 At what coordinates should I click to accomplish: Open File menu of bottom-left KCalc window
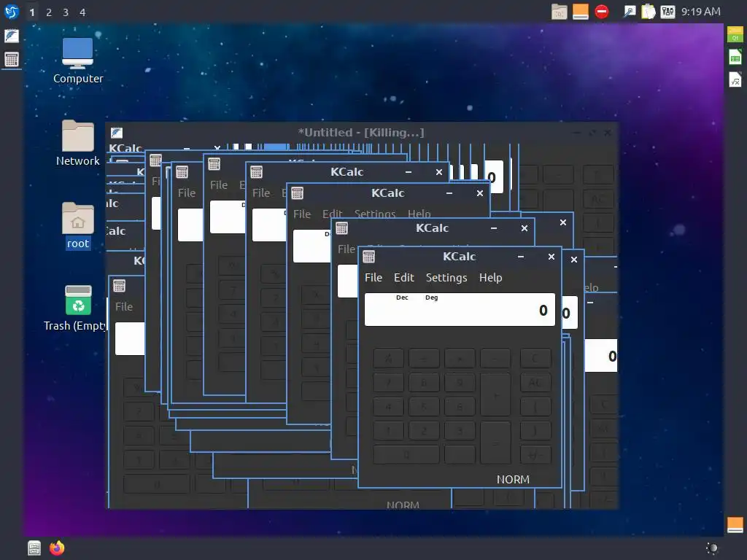point(124,307)
